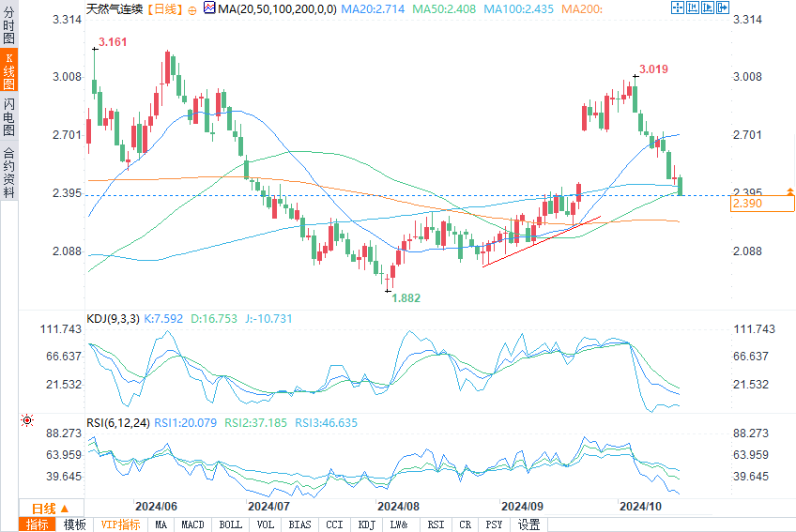This screenshot has width=796, height=532.
Task: Open the 日线 period dropdown at bottom left
Action: (x=51, y=509)
